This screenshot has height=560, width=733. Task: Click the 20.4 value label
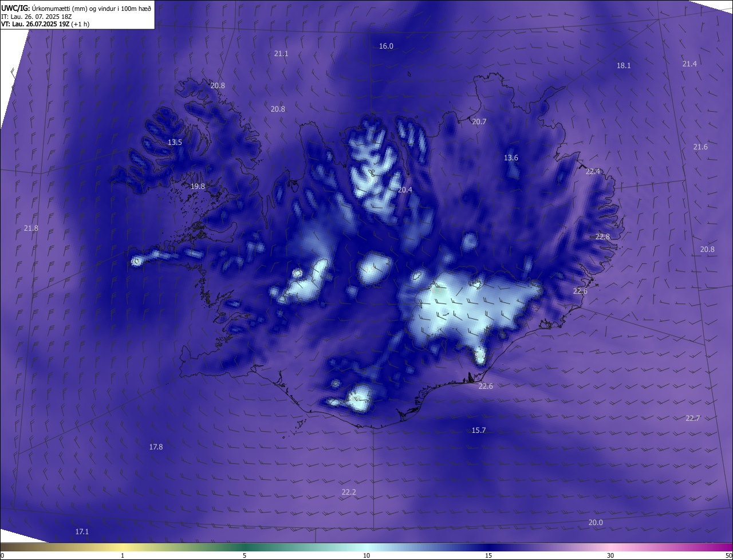click(405, 189)
